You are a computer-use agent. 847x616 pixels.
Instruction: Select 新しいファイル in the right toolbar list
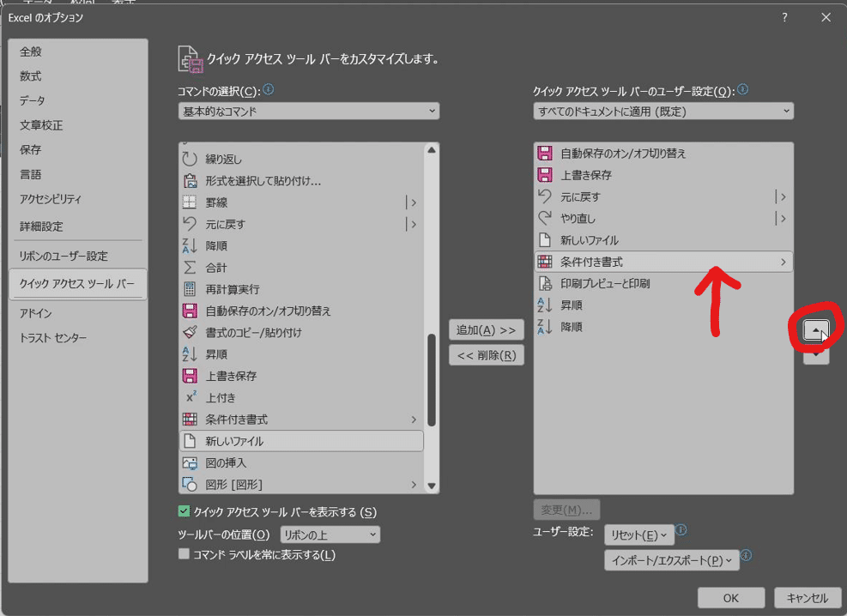point(663,239)
